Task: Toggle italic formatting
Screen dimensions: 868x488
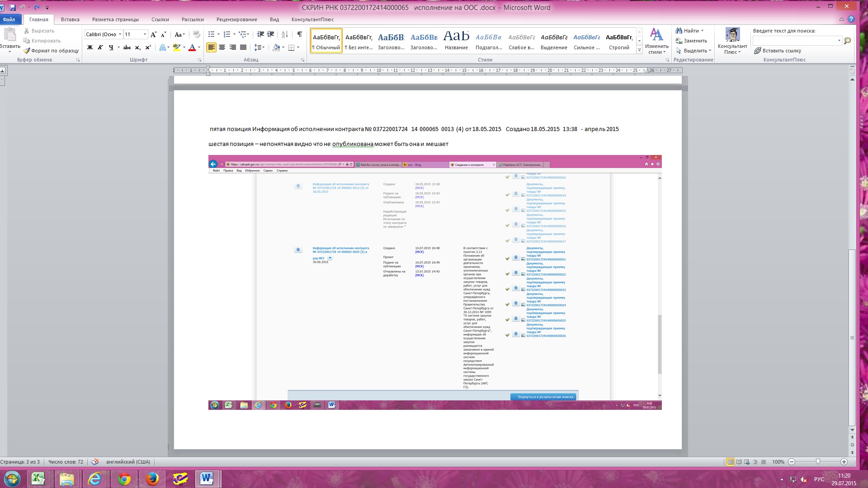Action: point(100,47)
